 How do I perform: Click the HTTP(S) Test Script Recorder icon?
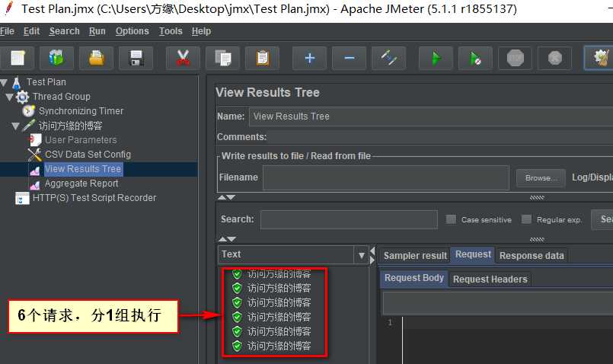click(x=22, y=198)
